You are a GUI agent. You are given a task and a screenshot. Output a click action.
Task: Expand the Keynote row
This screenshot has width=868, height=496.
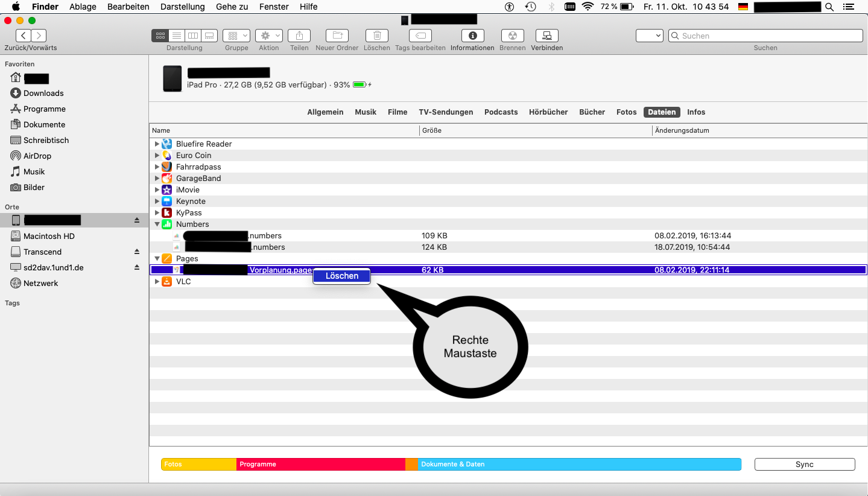[157, 201]
